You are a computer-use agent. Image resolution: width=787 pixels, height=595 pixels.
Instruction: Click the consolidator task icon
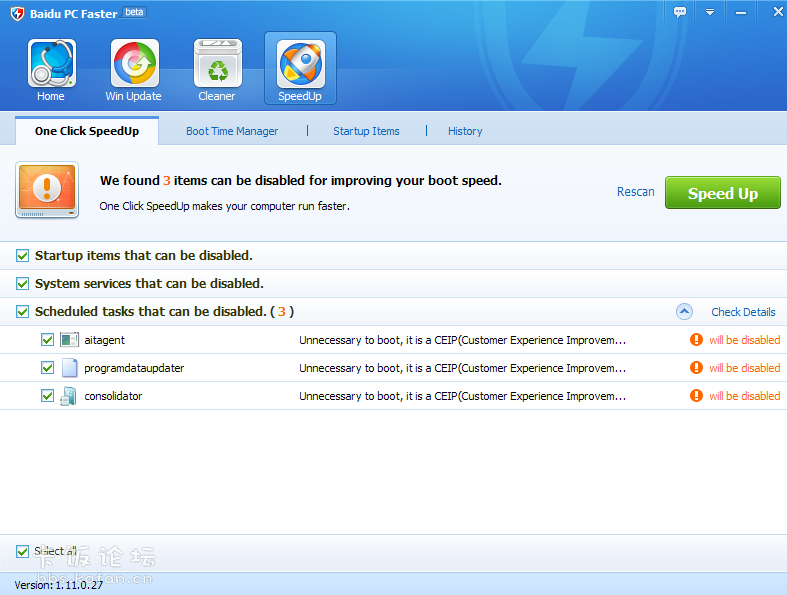(68, 396)
